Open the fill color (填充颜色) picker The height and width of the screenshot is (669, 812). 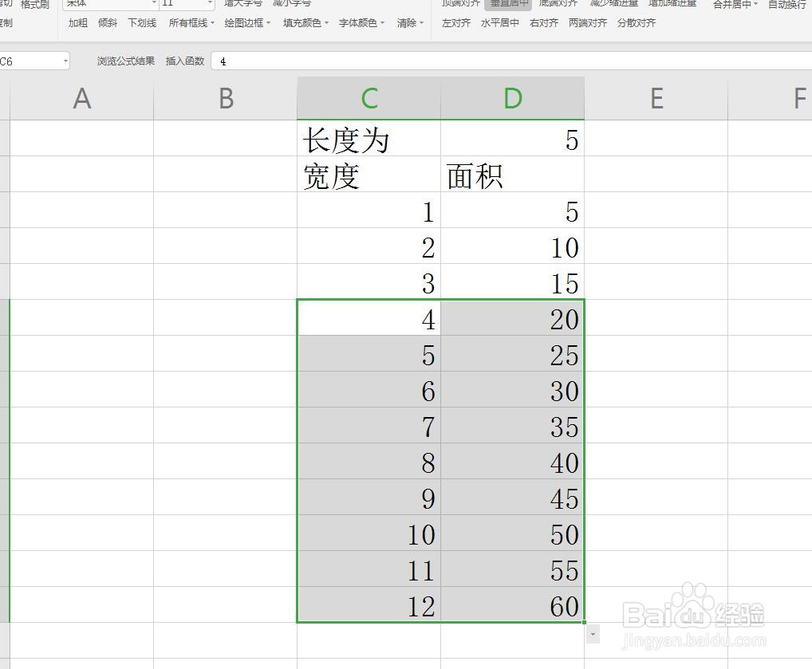pyautogui.click(x=303, y=23)
